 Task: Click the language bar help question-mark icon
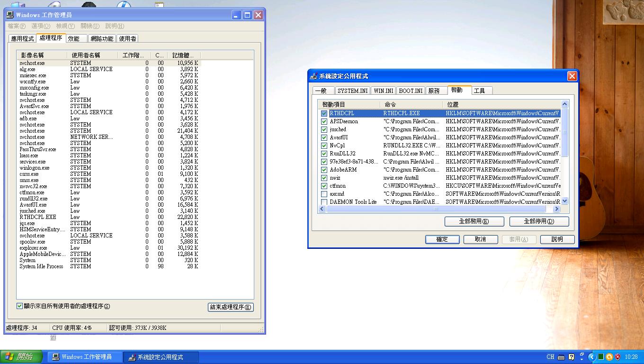pyautogui.click(x=572, y=357)
